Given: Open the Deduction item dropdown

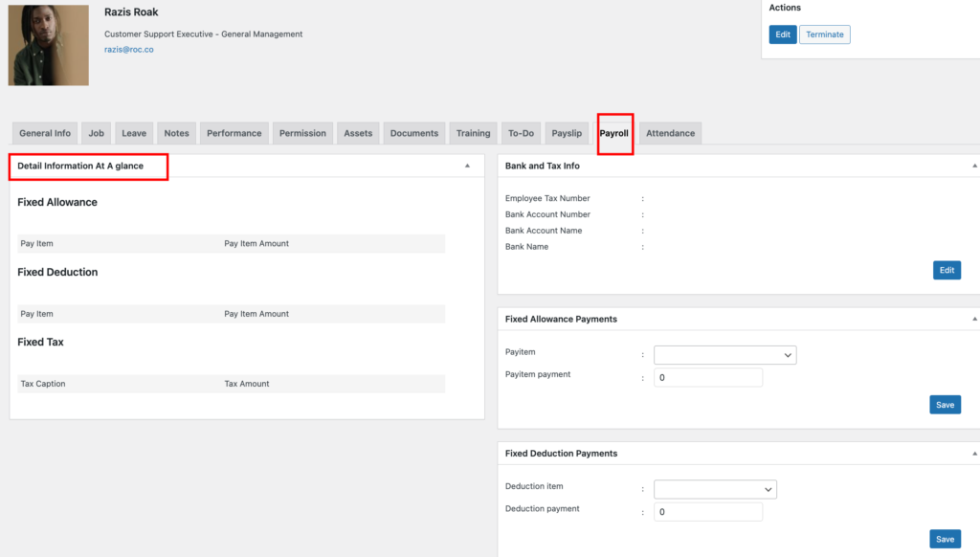Looking at the screenshot, I should 715,489.
